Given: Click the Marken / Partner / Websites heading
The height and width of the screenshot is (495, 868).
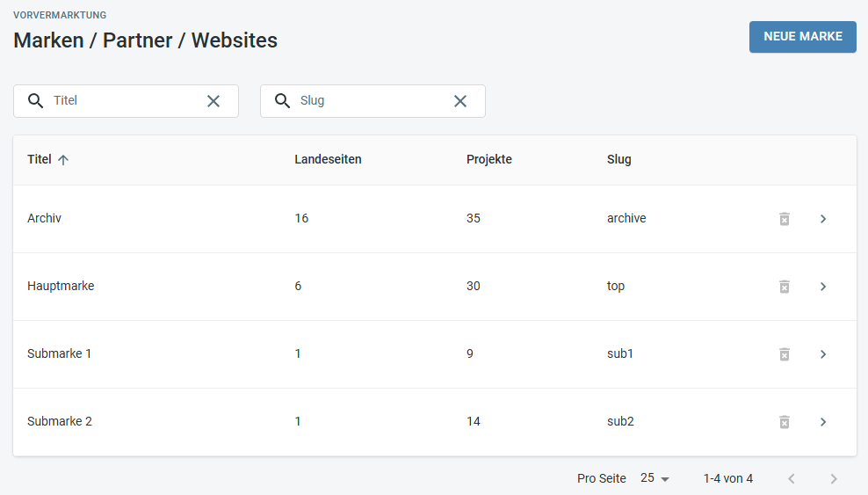Looking at the screenshot, I should click(x=146, y=40).
